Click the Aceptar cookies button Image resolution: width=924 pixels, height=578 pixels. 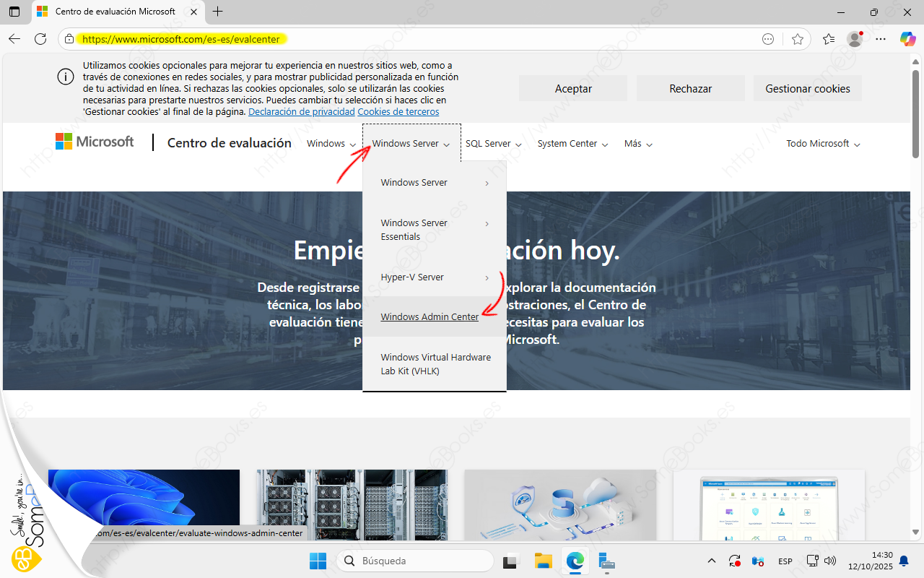point(573,89)
